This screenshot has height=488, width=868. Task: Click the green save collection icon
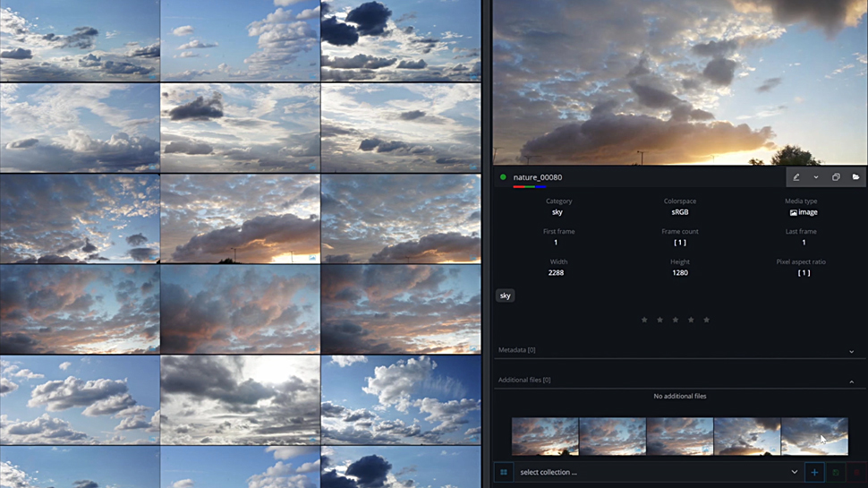click(x=836, y=473)
